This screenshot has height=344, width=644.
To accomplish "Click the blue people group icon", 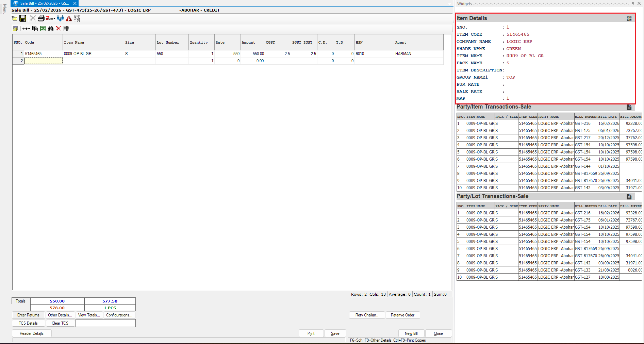I will click(61, 18).
